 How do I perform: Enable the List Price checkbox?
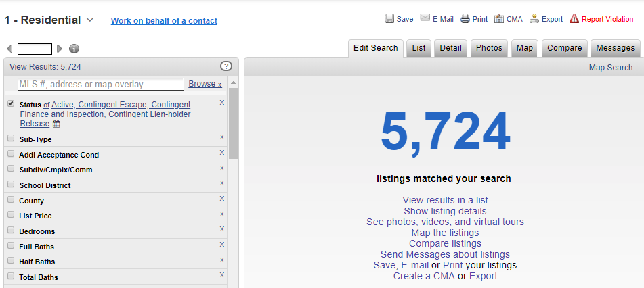click(11, 216)
